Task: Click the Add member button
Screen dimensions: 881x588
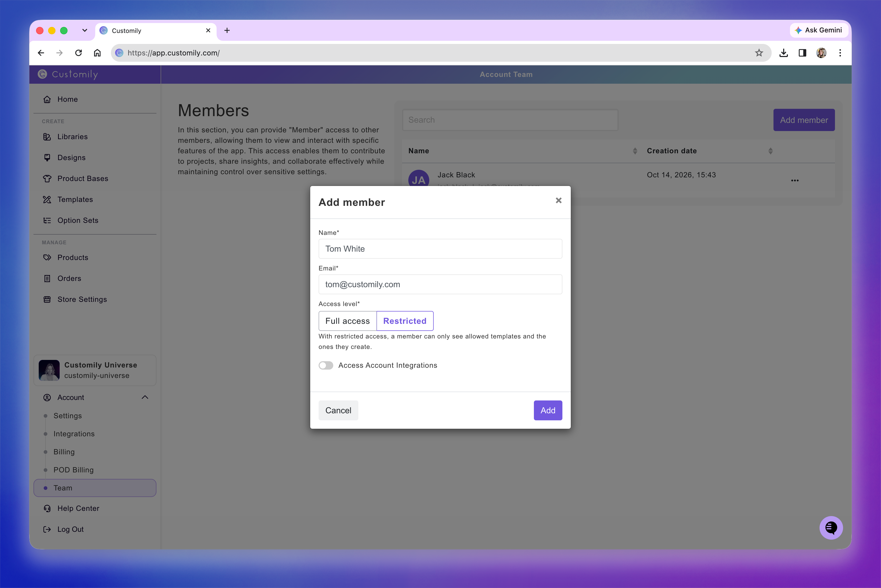Action: pos(804,120)
